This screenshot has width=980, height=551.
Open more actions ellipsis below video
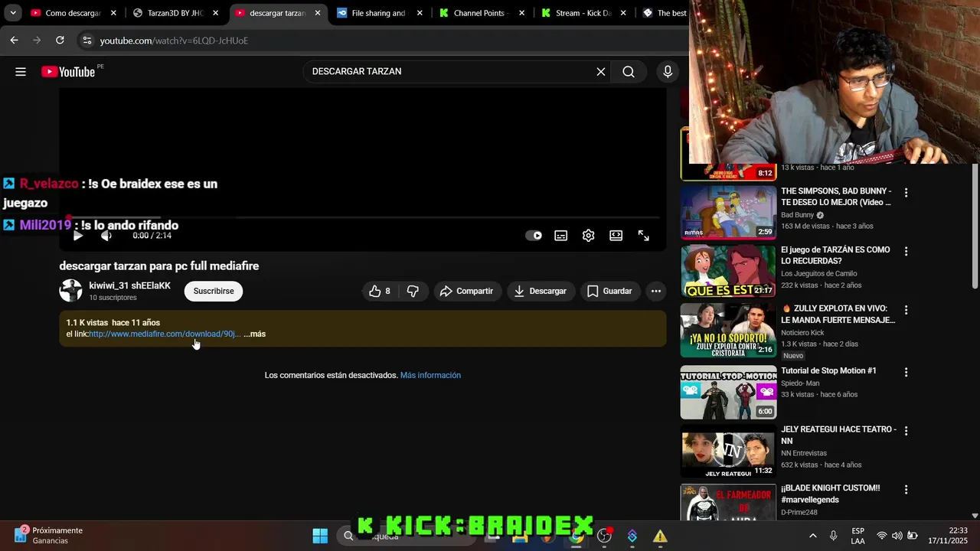pos(656,291)
